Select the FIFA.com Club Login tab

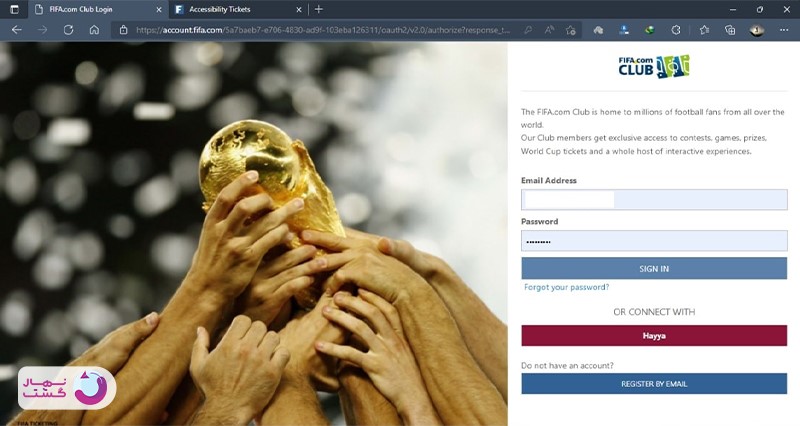[x=98, y=9]
